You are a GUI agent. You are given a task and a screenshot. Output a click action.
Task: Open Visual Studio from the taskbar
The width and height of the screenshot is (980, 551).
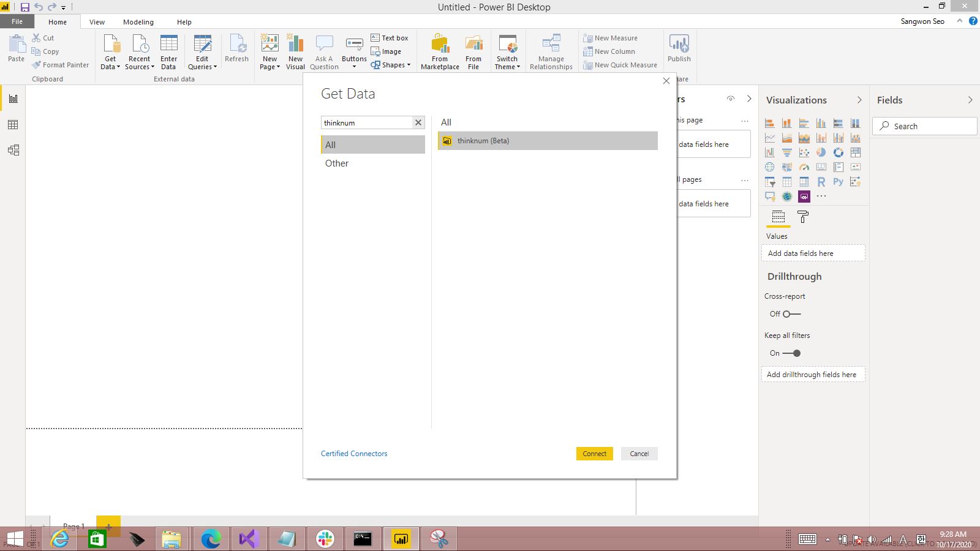249,539
